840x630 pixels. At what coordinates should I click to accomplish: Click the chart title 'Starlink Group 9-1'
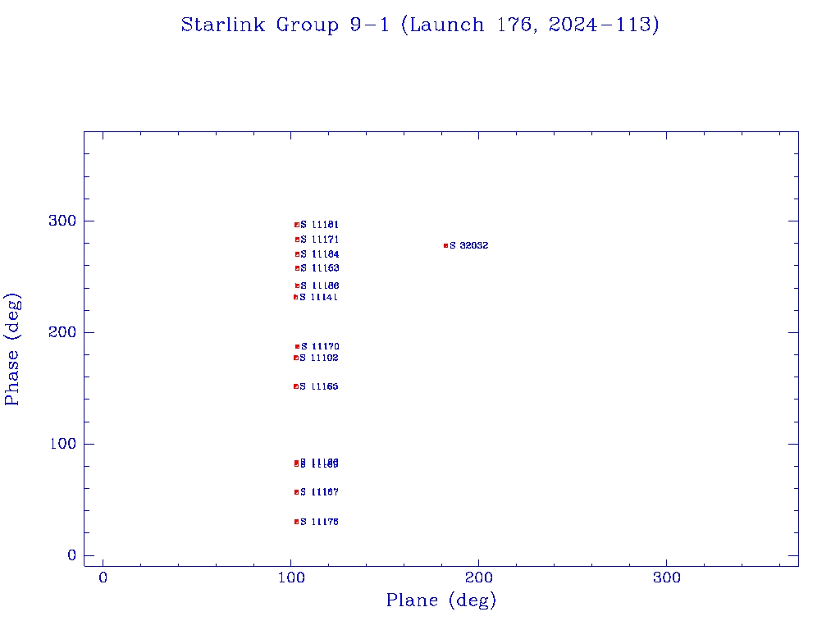pyautogui.click(x=285, y=25)
